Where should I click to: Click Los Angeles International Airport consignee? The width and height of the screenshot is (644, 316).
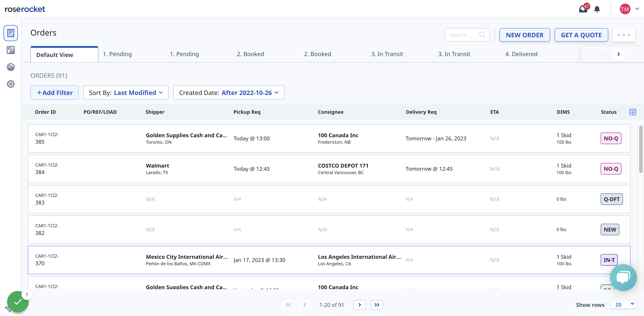pyautogui.click(x=359, y=260)
